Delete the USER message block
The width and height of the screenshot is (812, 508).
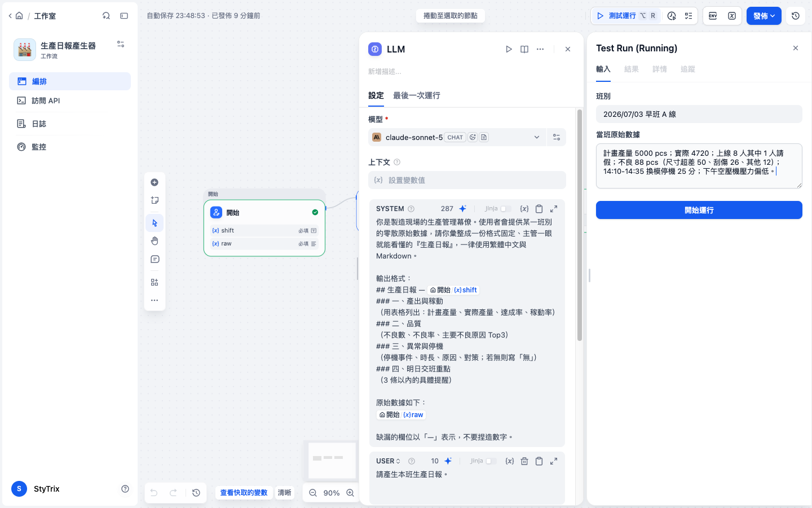(x=524, y=461)
